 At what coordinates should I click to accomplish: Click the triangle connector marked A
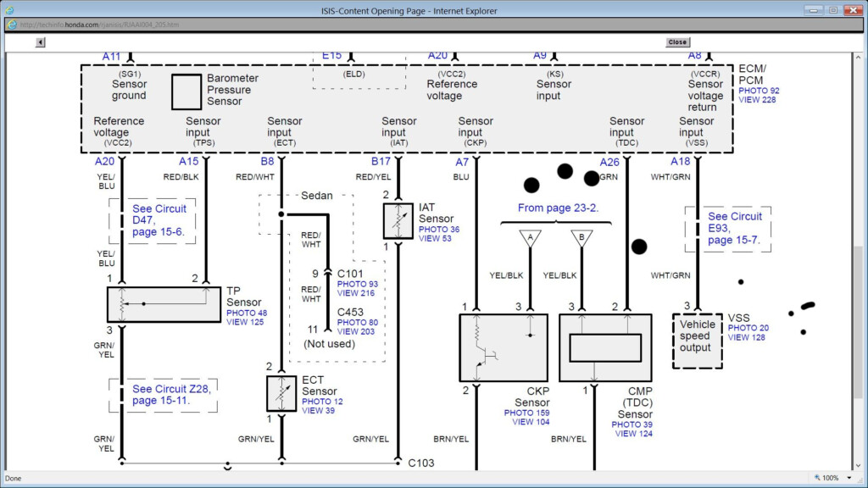click(531, 238)
